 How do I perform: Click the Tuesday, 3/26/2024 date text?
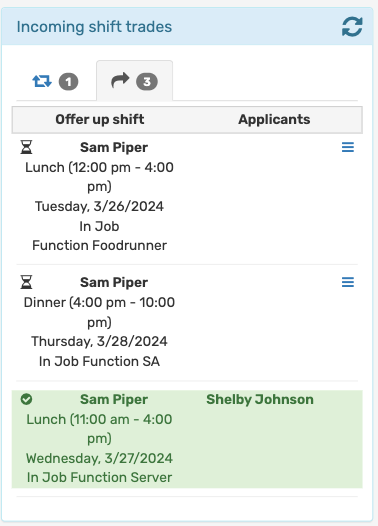coord(99,206)
